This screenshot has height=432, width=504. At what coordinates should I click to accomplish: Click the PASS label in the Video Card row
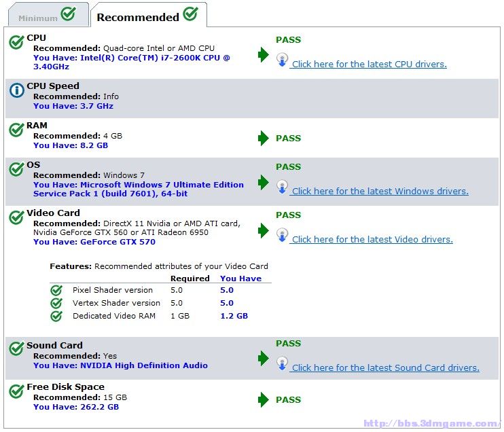tap(288, 215)
